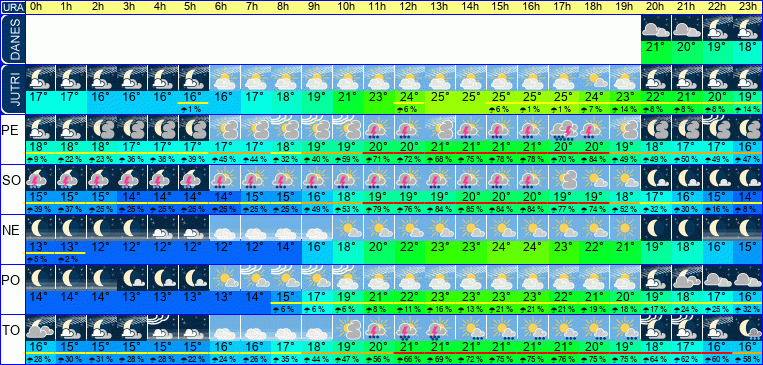
Task: Select the DANES day tab
Action: pos(13,39)
